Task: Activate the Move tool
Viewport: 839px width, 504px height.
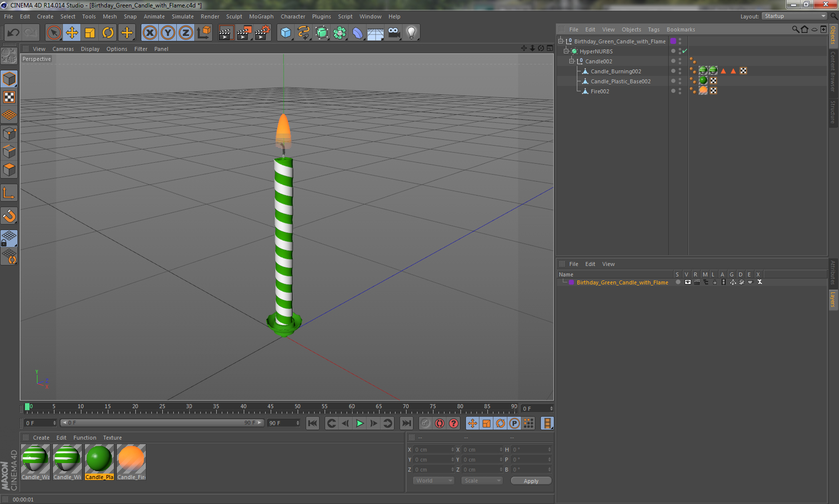Action: point(72,33)
